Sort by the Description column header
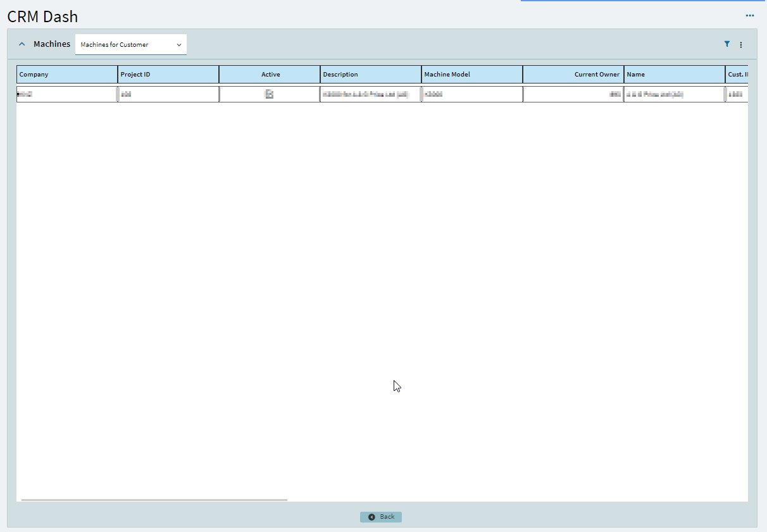The width and height of the screenshot is (767, 532). click(371, 75)
